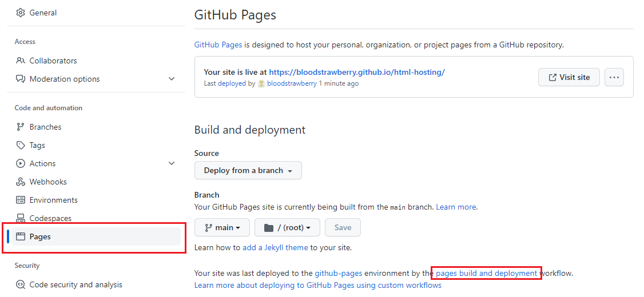Click the Source label
Image resolution: width=644 pixels, height=297 pixels.
(x=206, y=153)
